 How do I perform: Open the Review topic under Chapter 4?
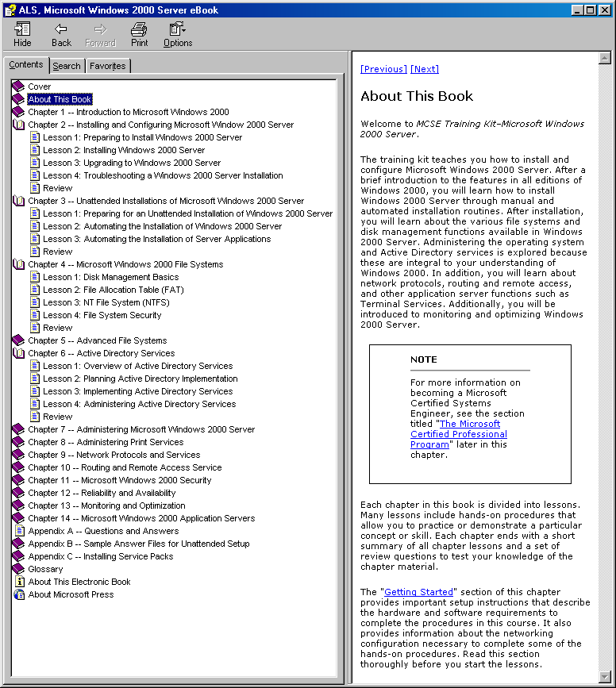(57, 329)
